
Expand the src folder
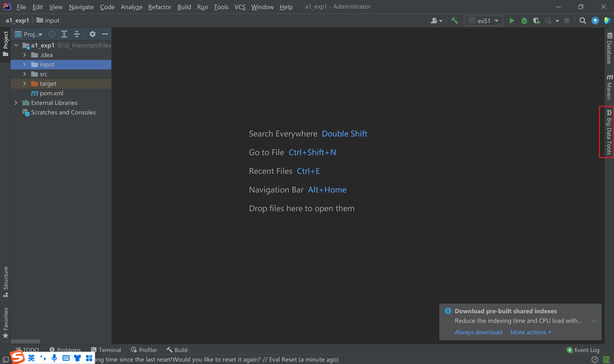coord(24,74)
